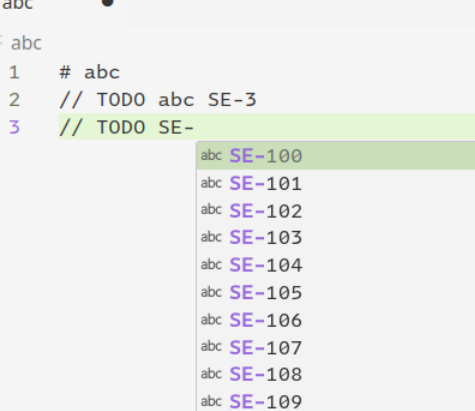
Task: Choose the SE-104 completion item
Action: pyautogui.click(x=336, y=265)
